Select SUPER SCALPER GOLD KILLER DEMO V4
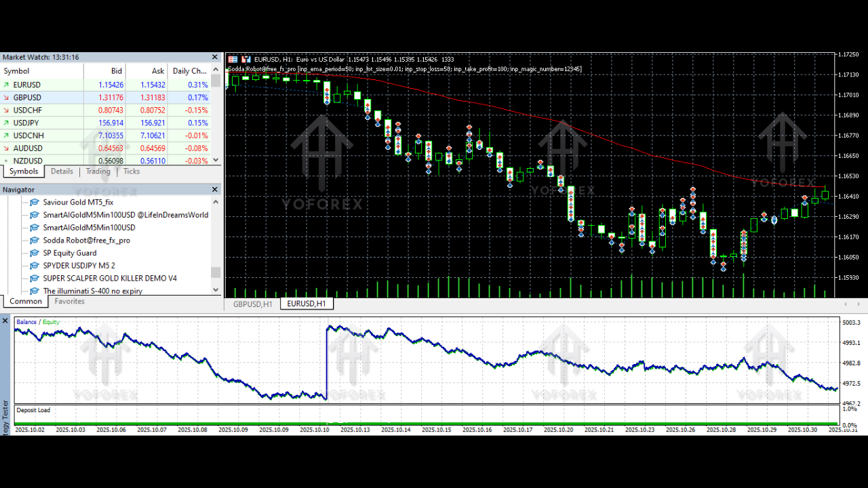 (x=110, y=278)
